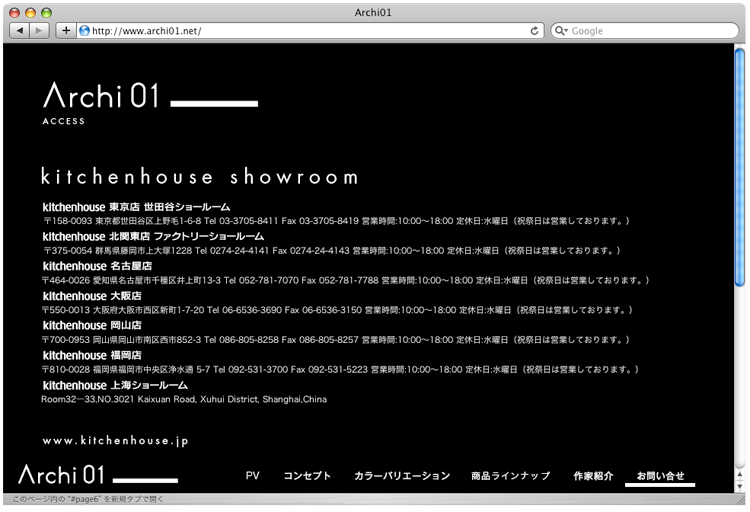Click the large Archi 01 logo at top
This screenshot has height=512, width=750.
pos(150,95)
